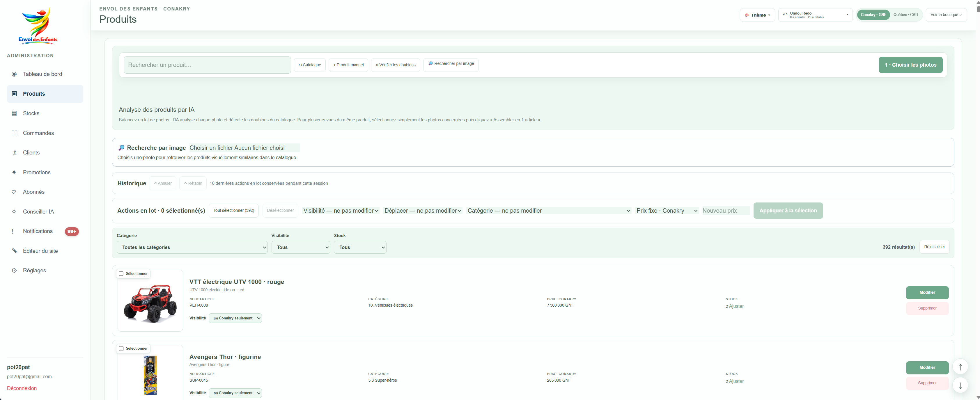Open Conseiller IA icon
Viewport: 980px width, 400px height.
(x=14, y=211)
